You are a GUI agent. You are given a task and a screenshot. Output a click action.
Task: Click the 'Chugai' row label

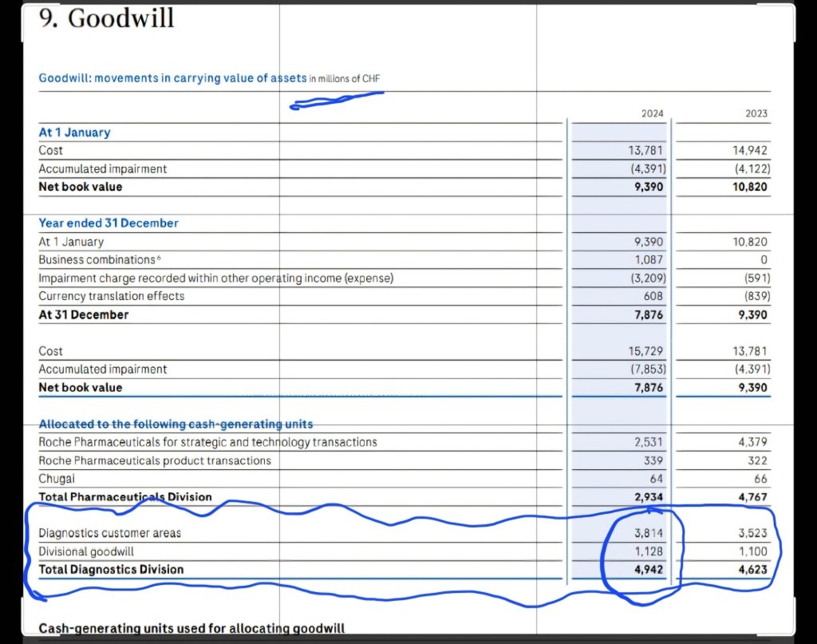click(57, 479)
